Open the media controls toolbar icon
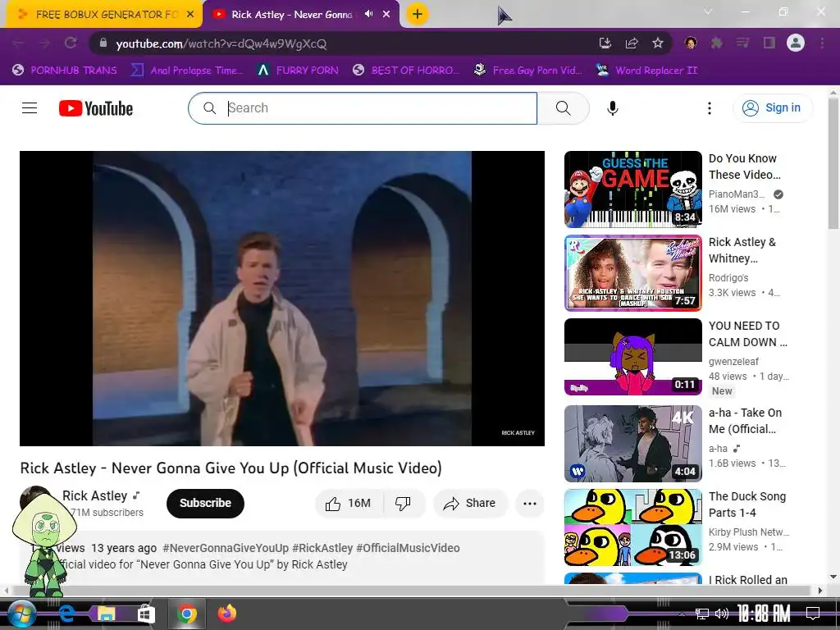This screenshot has height=630, width=840. point(742,43)
